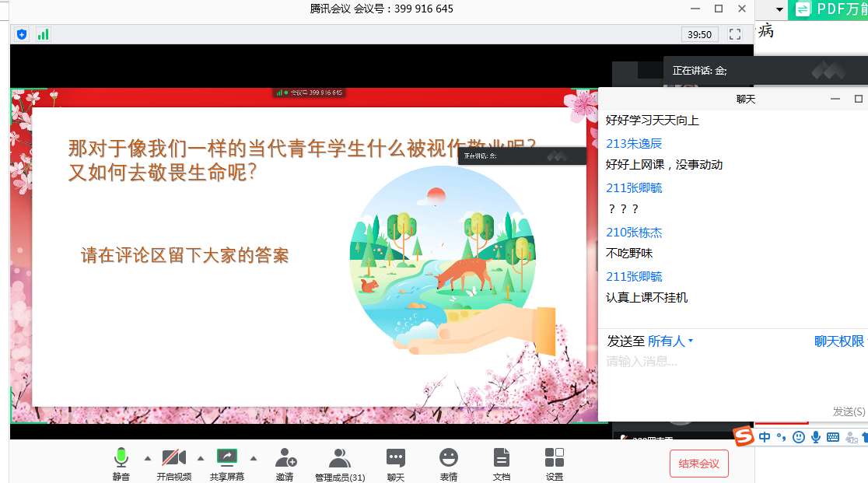Viewport: 868px width, 483px height.
Task: Check the green network signal icon
Action: click(43, 34)
